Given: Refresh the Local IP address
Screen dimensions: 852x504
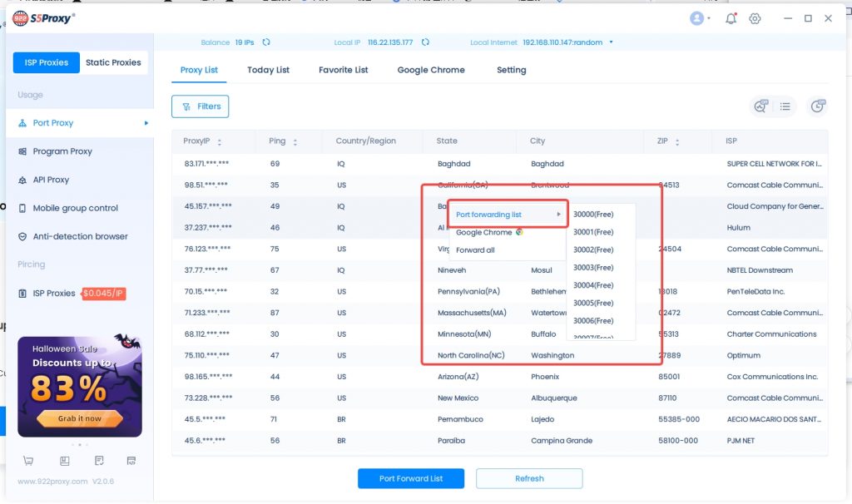Looking at the screenshot, I should tap(425, 42).
